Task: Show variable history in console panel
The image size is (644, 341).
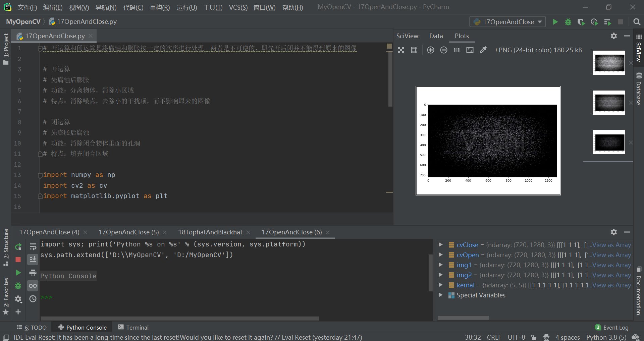Action: (x=33, y=299)
